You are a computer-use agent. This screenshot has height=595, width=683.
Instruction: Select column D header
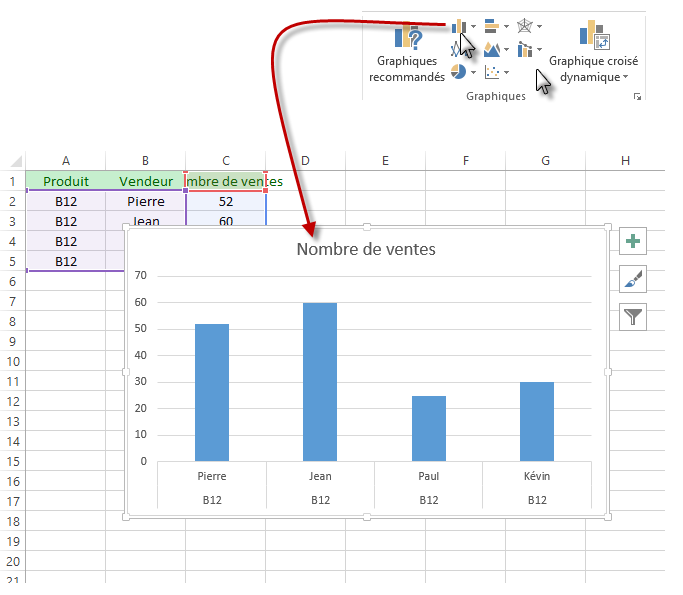305,161
